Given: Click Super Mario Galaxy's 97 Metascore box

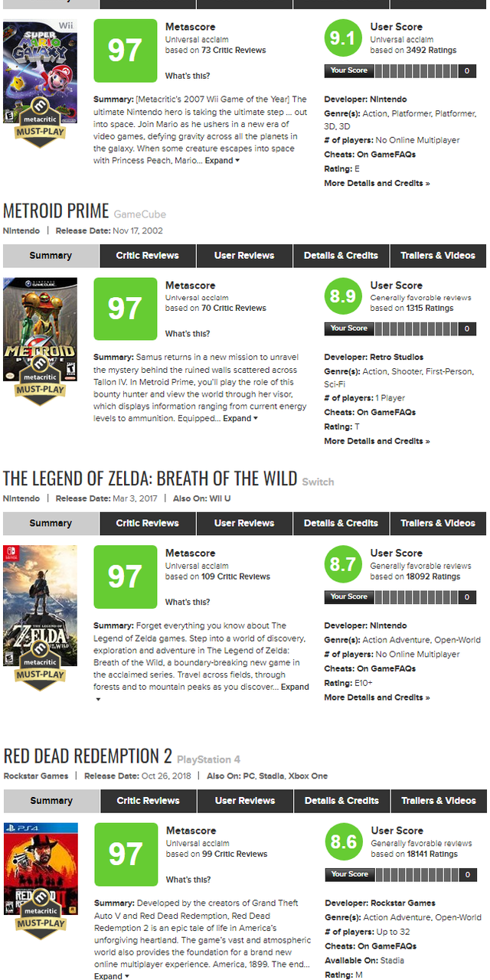Looking at the screenshot, I should [x=124, y=51].
